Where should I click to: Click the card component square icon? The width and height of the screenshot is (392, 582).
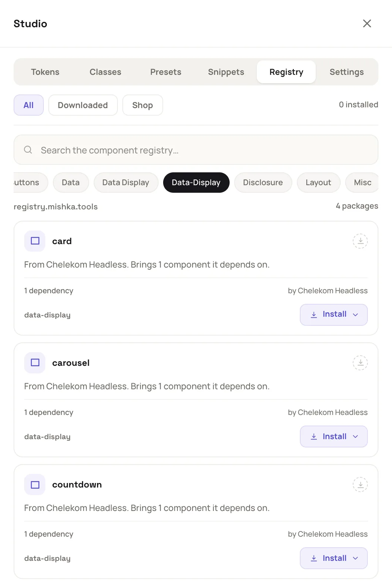click(x=35, y=241)
